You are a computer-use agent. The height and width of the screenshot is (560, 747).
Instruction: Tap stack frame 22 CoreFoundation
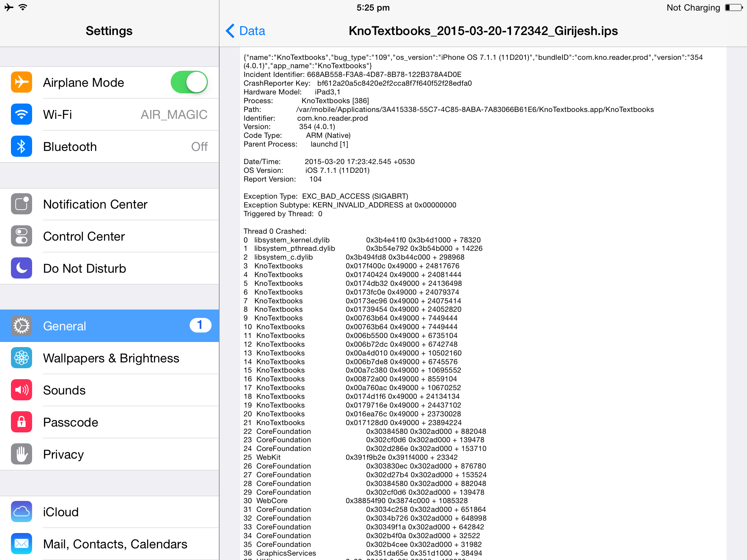pyautogui.click(x=365, y=432)
